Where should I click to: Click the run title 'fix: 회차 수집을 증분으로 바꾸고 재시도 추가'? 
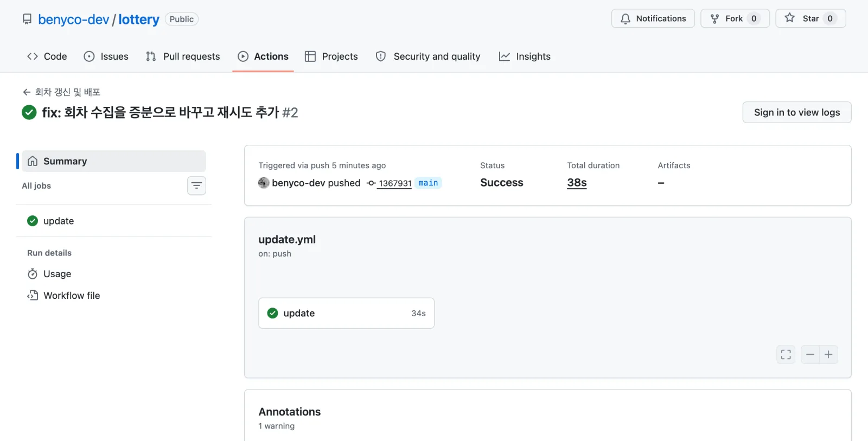click(161, 112)
